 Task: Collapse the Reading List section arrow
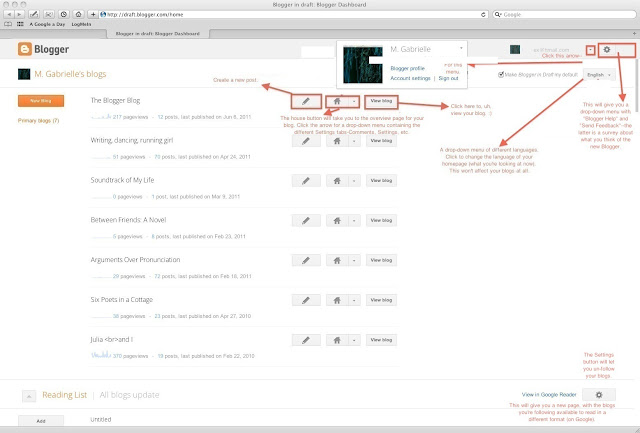click(x=29, y=395)
